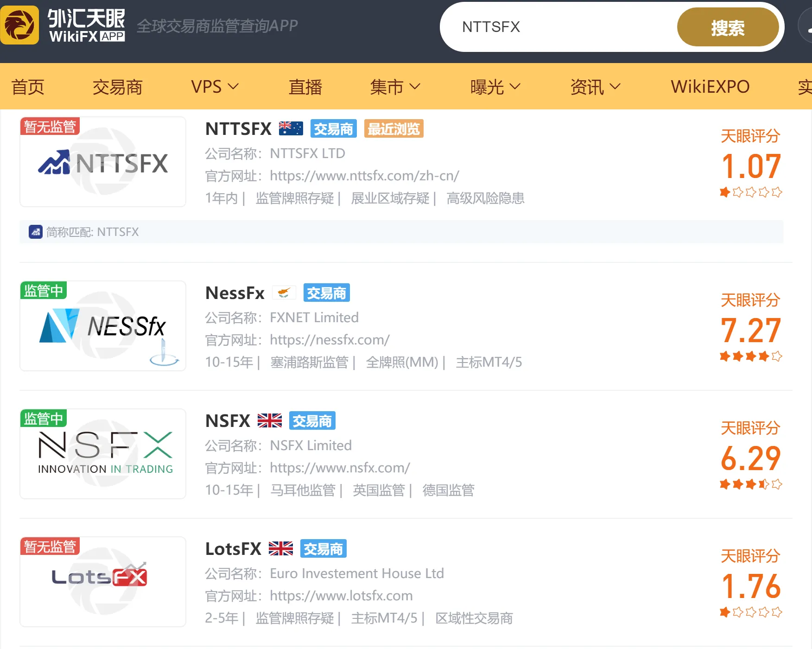Click the 交易商 tag next to LotsFX
This screenshot has width=812, height=649.
pos(323,548)
